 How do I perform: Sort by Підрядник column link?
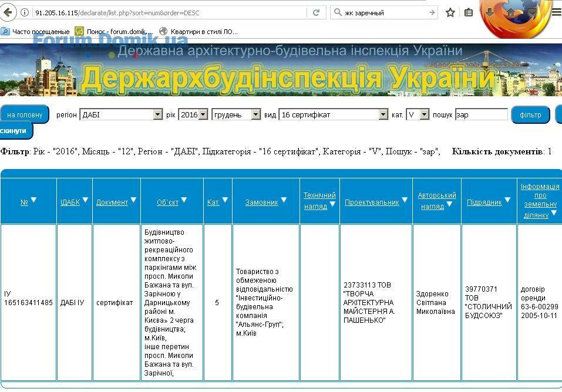pyautogui.click(x=484, y=202)
